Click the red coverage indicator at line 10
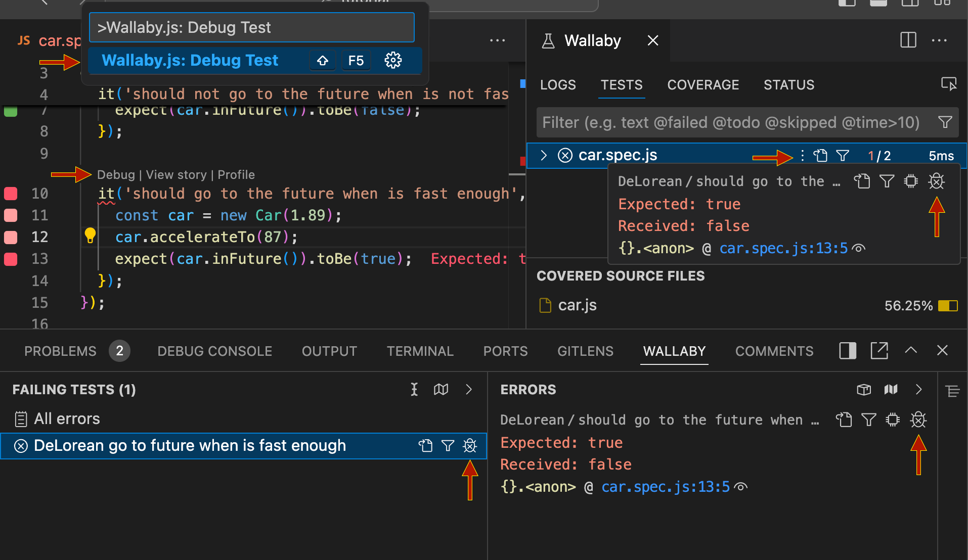 (x=11, y=194)
